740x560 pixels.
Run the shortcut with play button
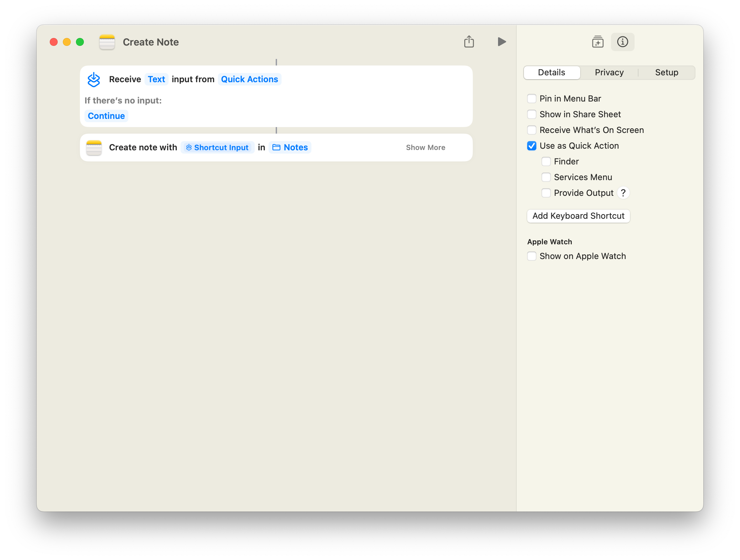tap(502, 42)
